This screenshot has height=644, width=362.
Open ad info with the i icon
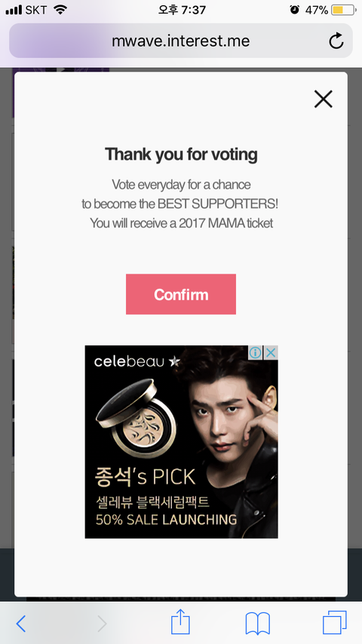255,352
